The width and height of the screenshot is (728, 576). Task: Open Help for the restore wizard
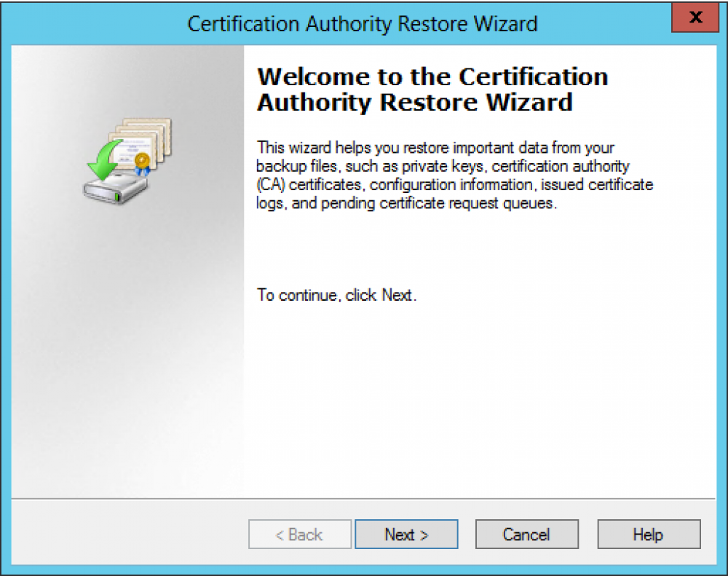coord(648,534)
